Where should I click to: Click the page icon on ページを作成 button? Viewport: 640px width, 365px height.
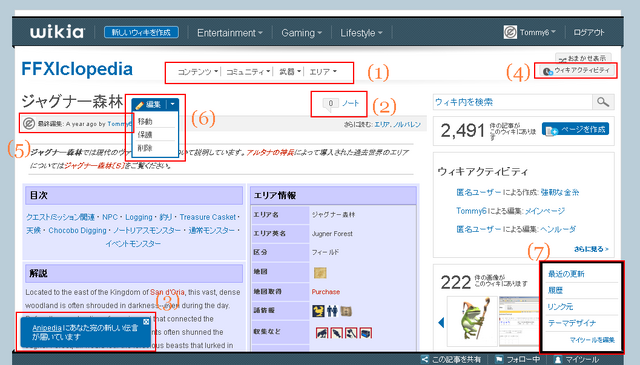(552, 130)
